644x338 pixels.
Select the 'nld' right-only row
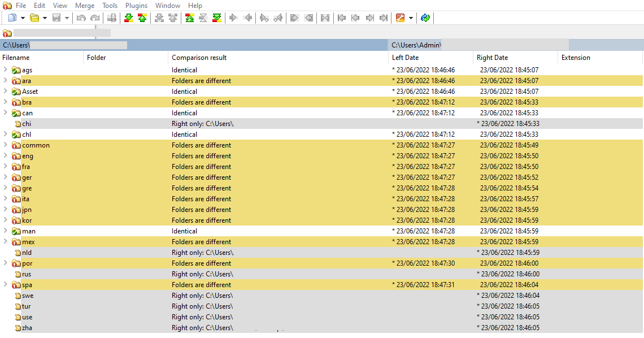pos(27,253)
